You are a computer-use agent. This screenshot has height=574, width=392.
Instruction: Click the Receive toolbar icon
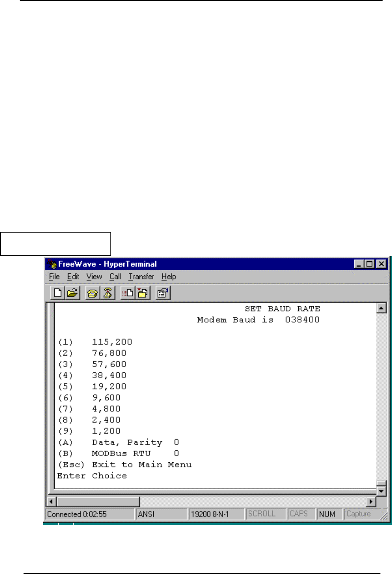click(143, 293)
